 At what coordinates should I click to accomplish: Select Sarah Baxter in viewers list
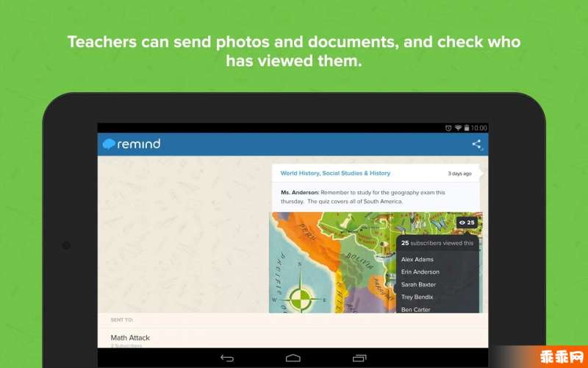pos(418,285)
